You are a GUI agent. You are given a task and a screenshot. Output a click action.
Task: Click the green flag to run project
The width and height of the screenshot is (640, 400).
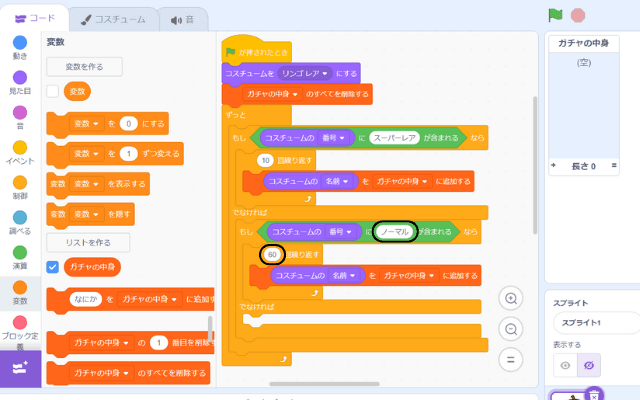click(x=555, y=16)
